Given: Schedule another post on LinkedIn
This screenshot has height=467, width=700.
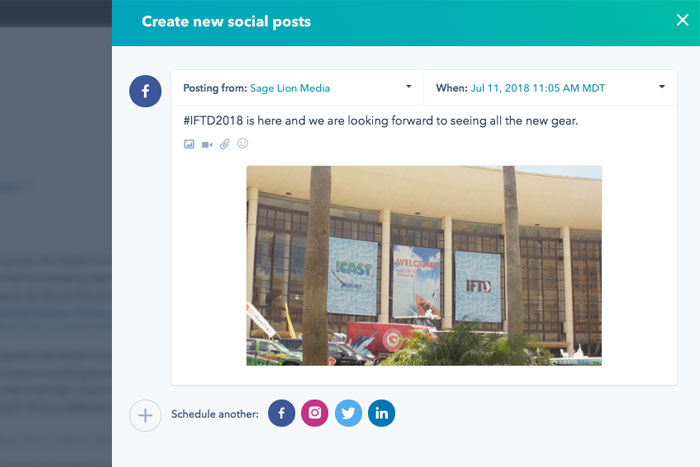Looking at the screenshot, I should 381,413.
